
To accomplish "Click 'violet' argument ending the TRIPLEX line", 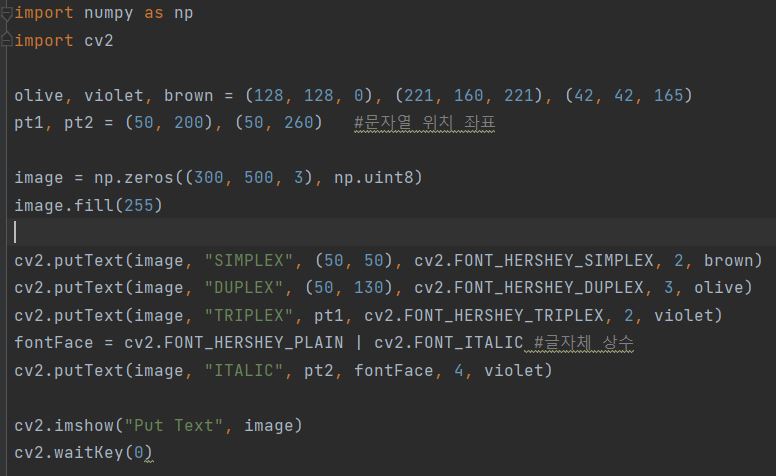I will pyautogui.click(x=683, y=315).
